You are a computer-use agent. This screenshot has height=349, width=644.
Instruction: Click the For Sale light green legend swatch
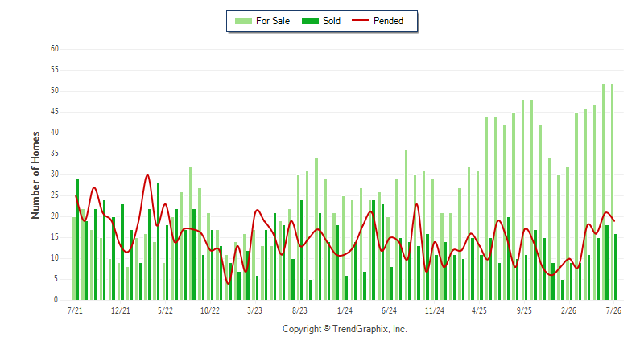click(243, 21)
